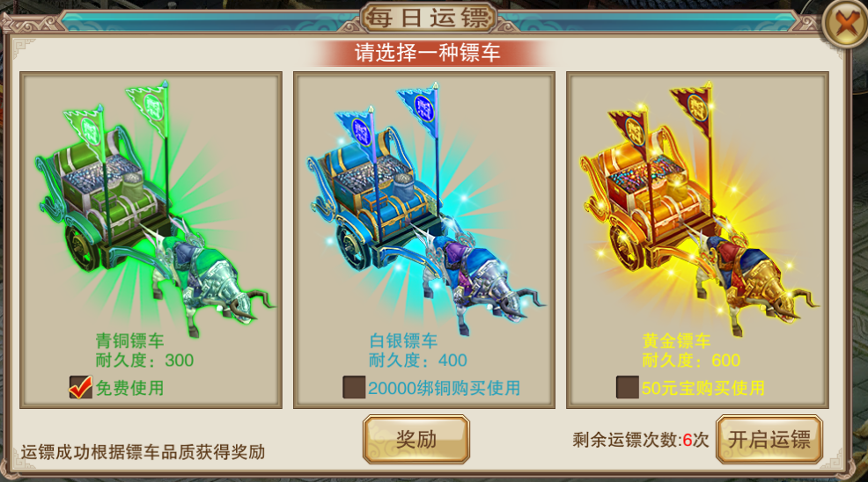Open the 奖励 rewards button
The height and width of the screenshot is (482, 868).
[416, 440]
